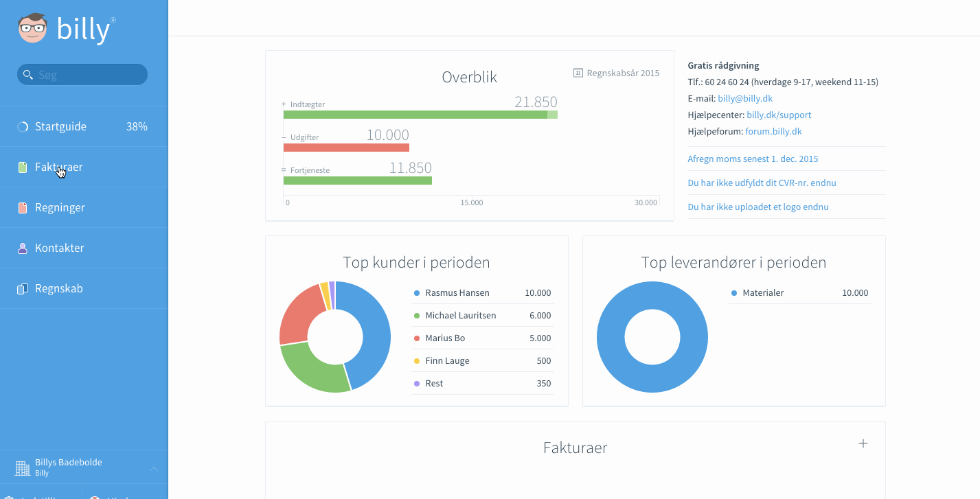The height and width of the screenshot is (499, 980).
Task: Click the blue Rasmus Hansen legend dot
Action: tap(416, 293)
